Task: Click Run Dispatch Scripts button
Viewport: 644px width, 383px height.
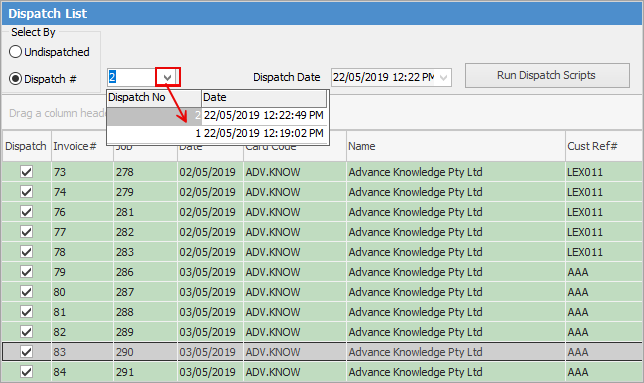Action: pos(547,75)
